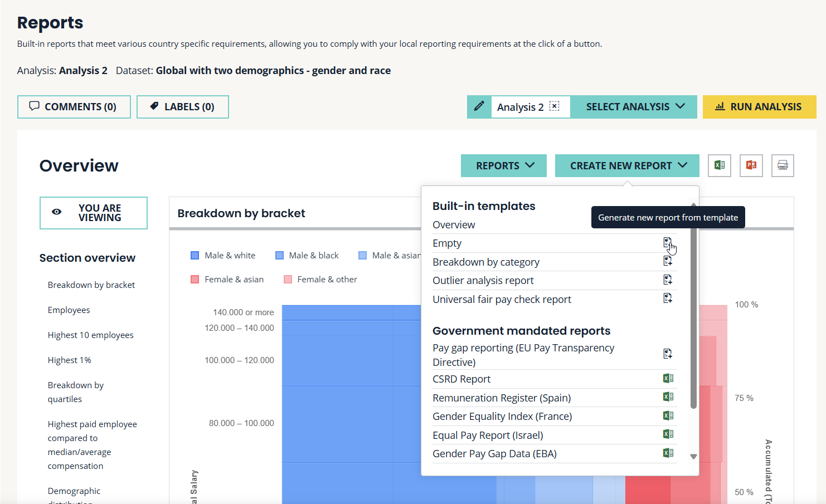Click the print report icon
This screenshot has width=826, height=504.
[783, 165]
